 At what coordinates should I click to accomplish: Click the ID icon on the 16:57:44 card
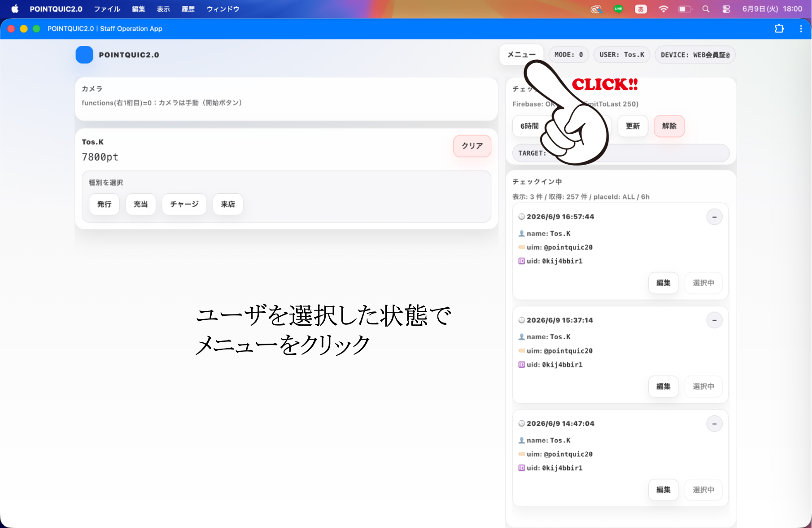(x=522, y=261)
